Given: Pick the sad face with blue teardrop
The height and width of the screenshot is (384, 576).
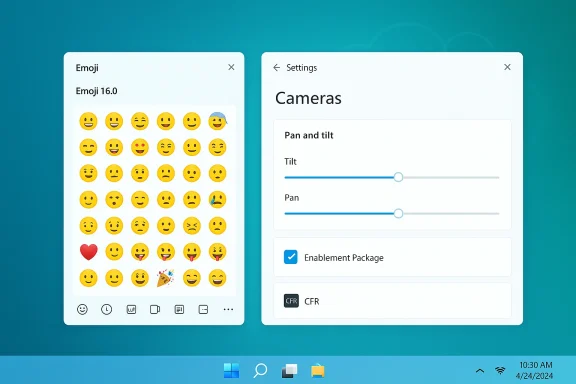Looking at the screenshot, I should pos(217,200).
